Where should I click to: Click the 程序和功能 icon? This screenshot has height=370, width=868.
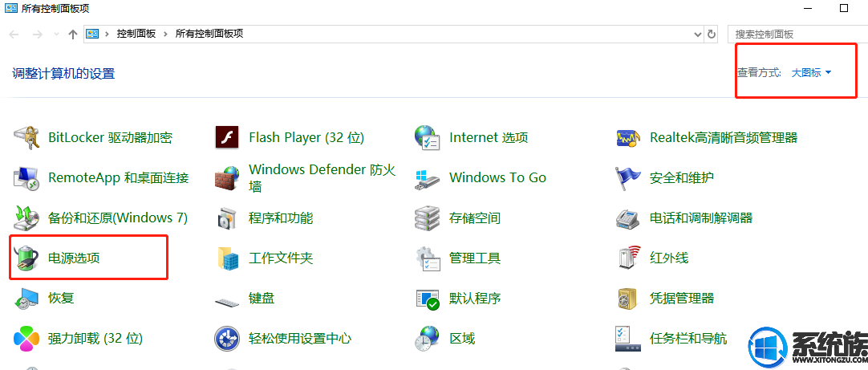[226, 218]
